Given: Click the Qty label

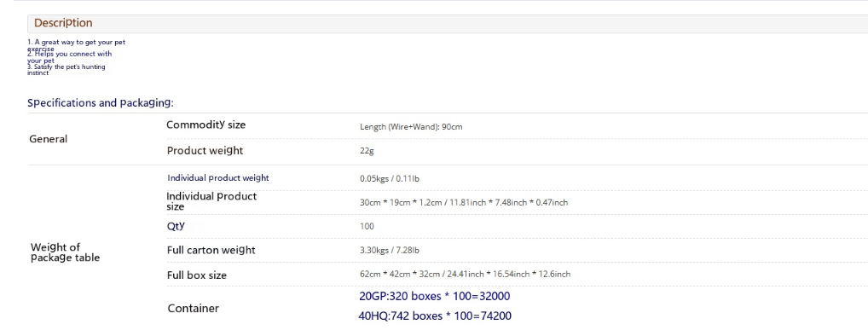Looking at the screenshot, I should point(176,226).
